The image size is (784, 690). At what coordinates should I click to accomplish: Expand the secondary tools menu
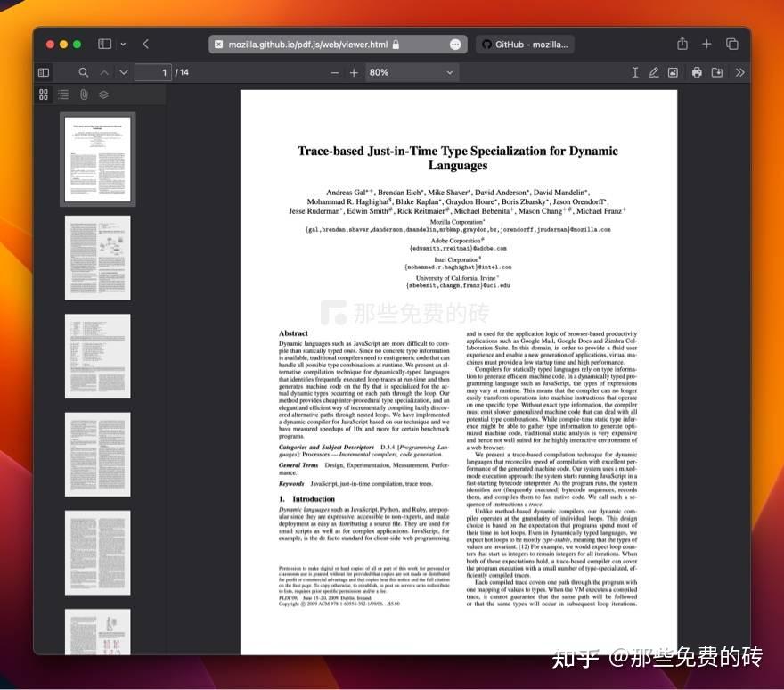(741, 72)
